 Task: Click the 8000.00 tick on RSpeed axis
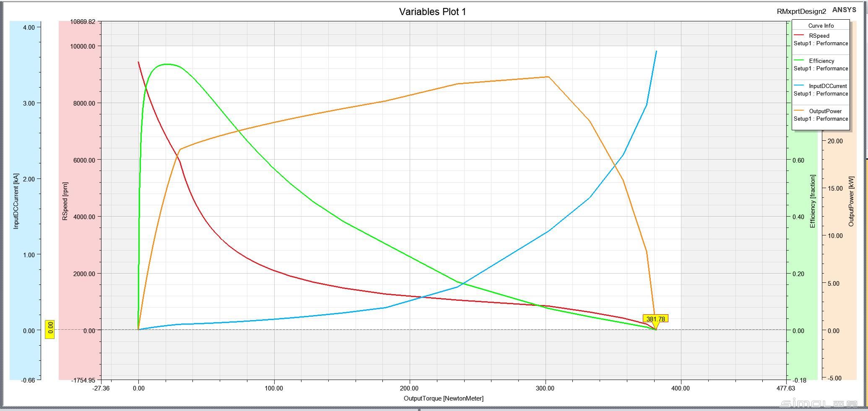[x=84, y=103]
